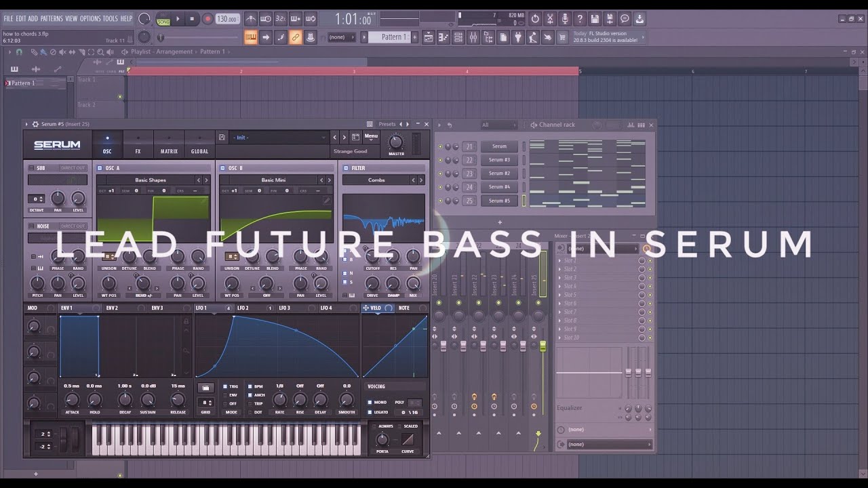Toggle the MONO voicing checkbox
The height and width of the screenshot is (488, 868).
[370, 403]
